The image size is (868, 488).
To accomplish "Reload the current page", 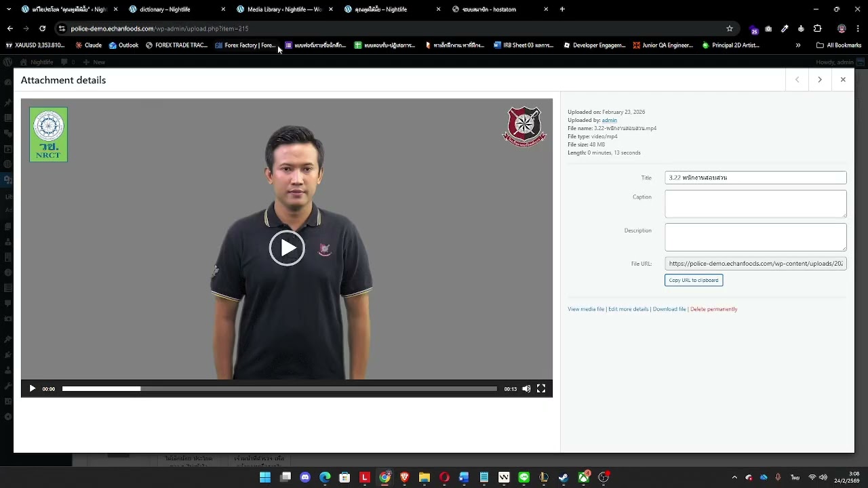I will tap(42, 28).
